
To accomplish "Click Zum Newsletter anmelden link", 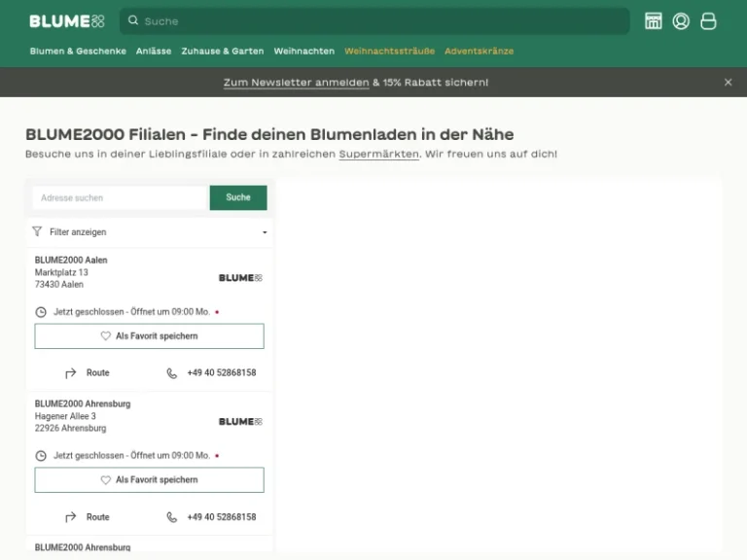I will click(x=296, y=83).
